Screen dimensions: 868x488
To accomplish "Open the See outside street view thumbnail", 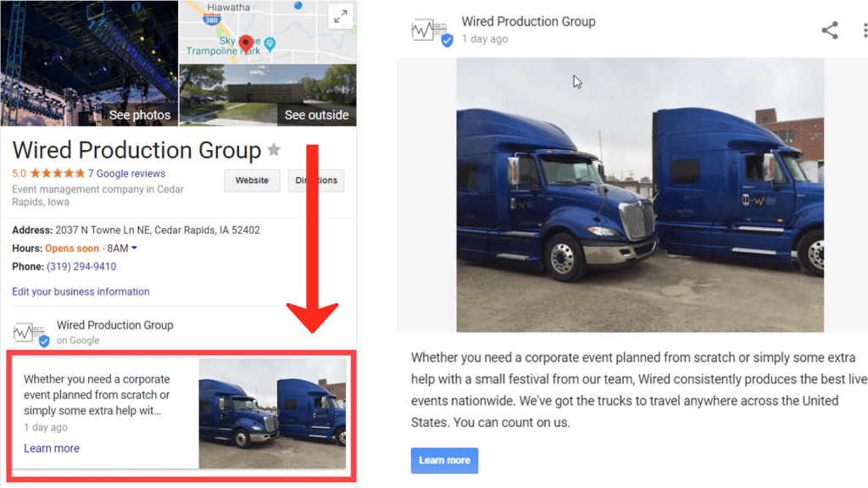I will (268, 95).
